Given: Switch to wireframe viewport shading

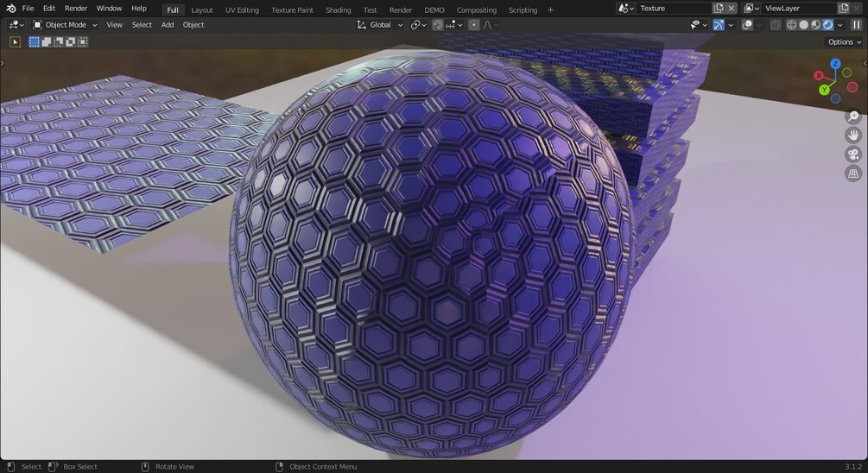Looking at the screenshot, I should 792,25.
